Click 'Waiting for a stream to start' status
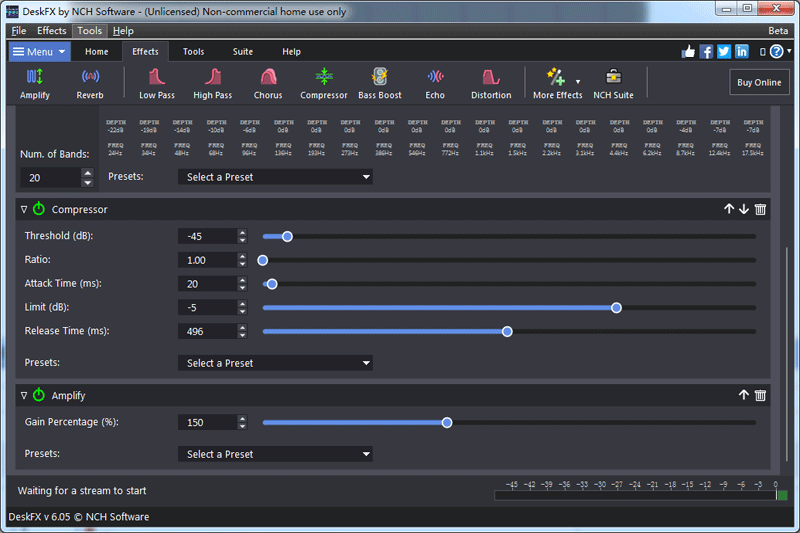The image size is (800, 533). coord(82,491)
